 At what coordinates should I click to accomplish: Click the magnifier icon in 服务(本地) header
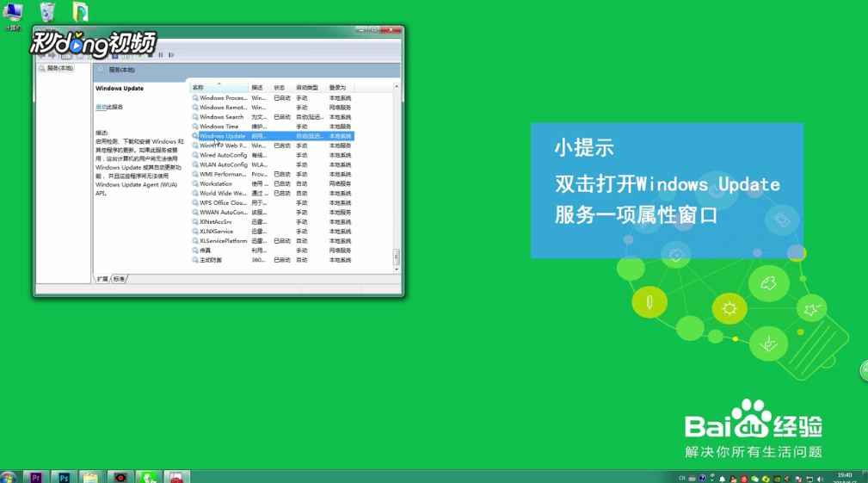tap(102, 70)
